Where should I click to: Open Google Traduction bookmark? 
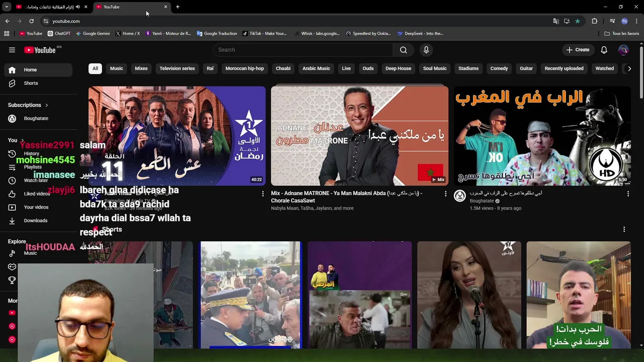pyautogui.click(x=217, y=34)
